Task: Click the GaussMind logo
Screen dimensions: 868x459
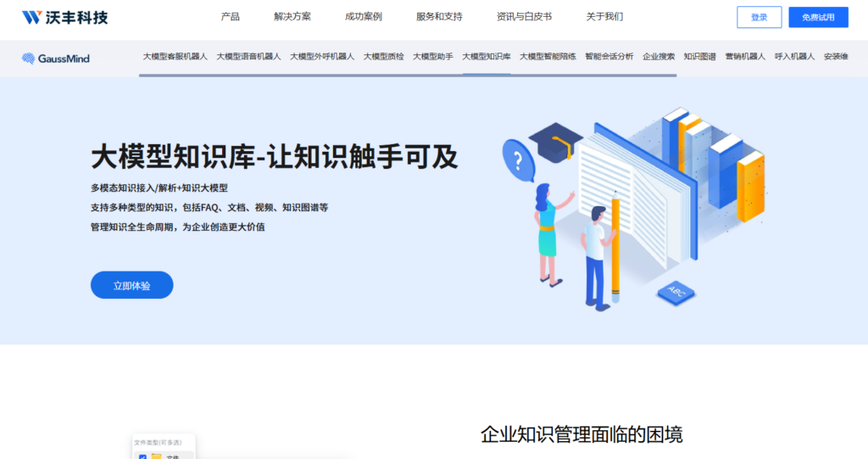Action: tap(55, 59)
